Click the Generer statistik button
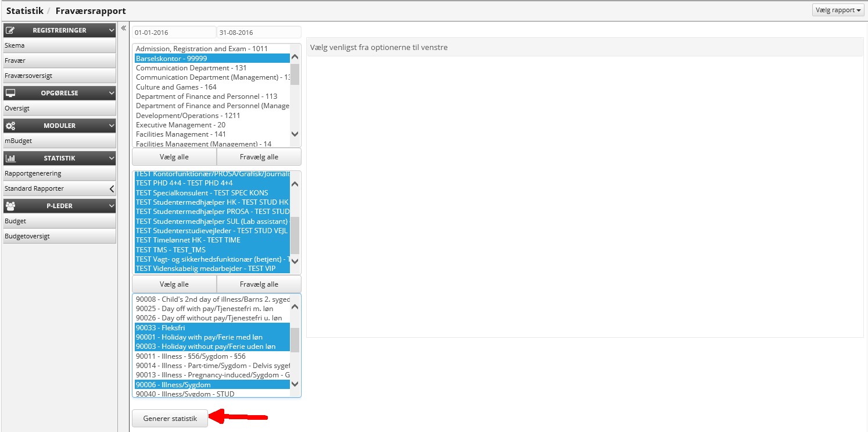 [170, 419]
